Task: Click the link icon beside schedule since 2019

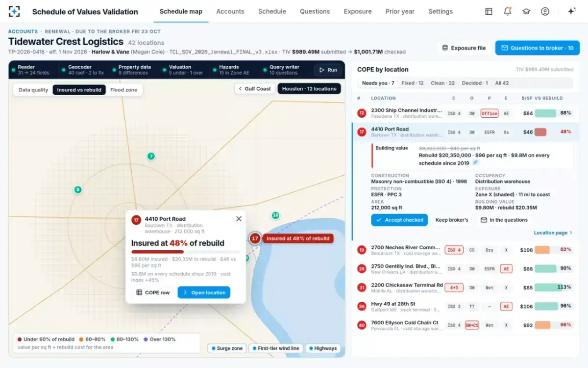Action: click(475, 162)
